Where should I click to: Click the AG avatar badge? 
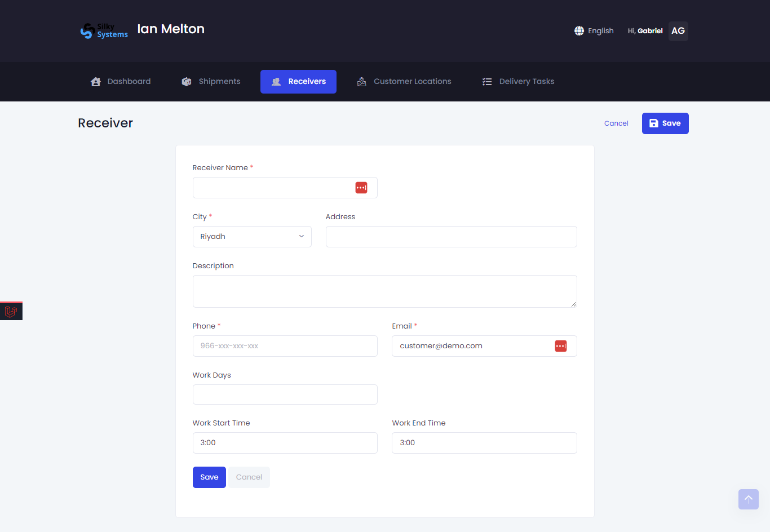(678, 31)
